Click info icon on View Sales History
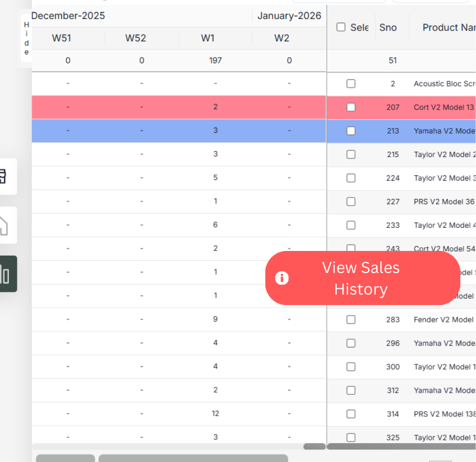The image size is (476, 462). coord(282,278)
